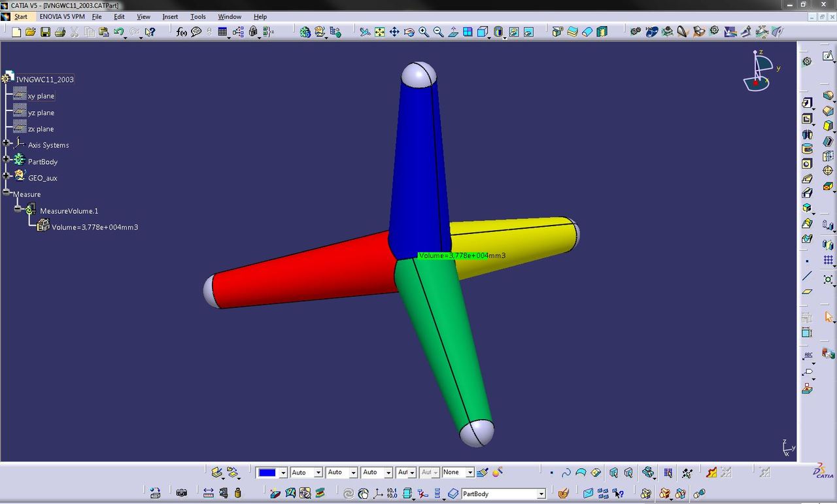The width and height of the screenshot is (837, 504).
Task: Open the Insert menu
Action: click(170, 16)
